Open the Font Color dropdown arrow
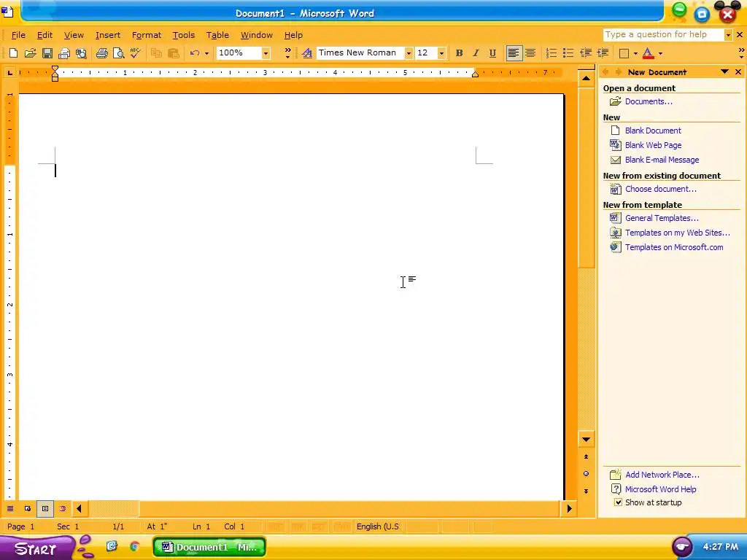Image resolution: width=747 pixels, height=560 pixels. pyautogui.click(x=660, y=53)
